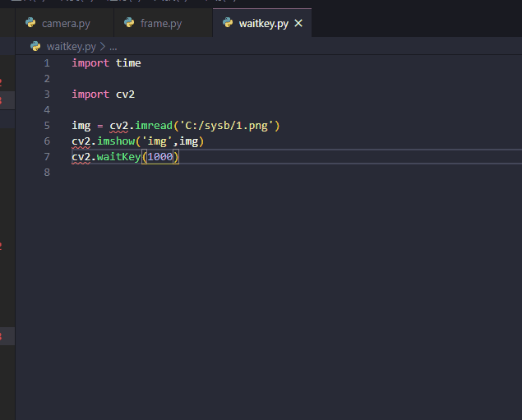Select the waitkey.py tab
The image size is (522, 420).
pyautogui.click(x=263, y=23)
